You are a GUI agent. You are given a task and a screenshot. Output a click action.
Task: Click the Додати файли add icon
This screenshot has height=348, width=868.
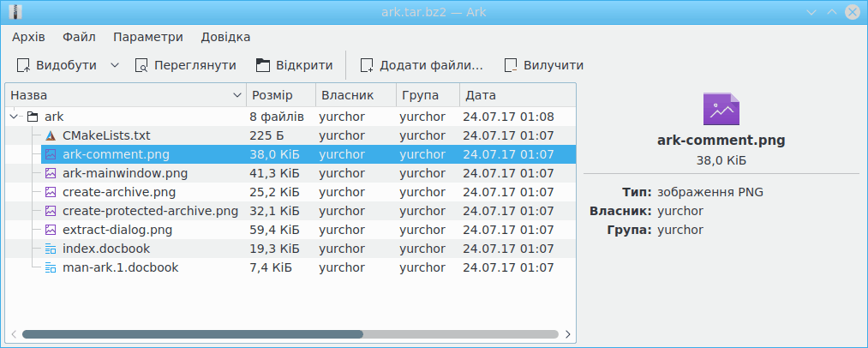click(368, 65)
